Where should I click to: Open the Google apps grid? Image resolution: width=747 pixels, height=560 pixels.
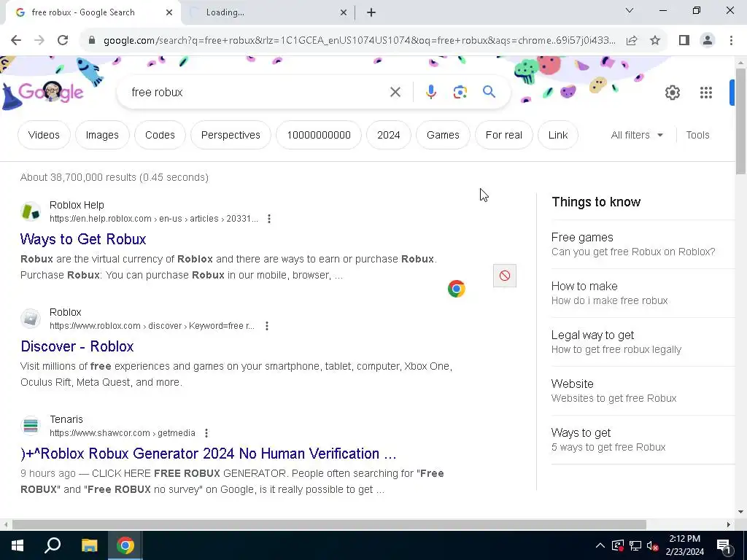click(706, 93)
